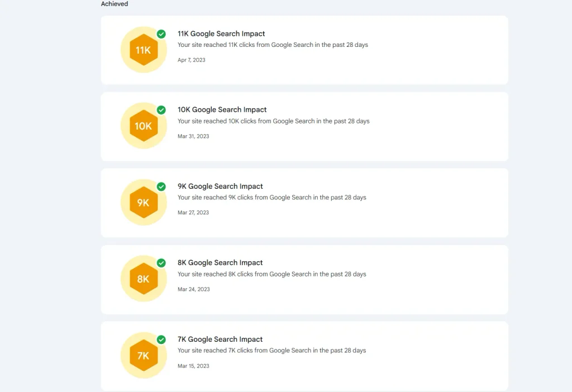Click green checkmark on 9K badge
Image resolution: width=572 pixels, height=392 pixels.
click(161, 187)
